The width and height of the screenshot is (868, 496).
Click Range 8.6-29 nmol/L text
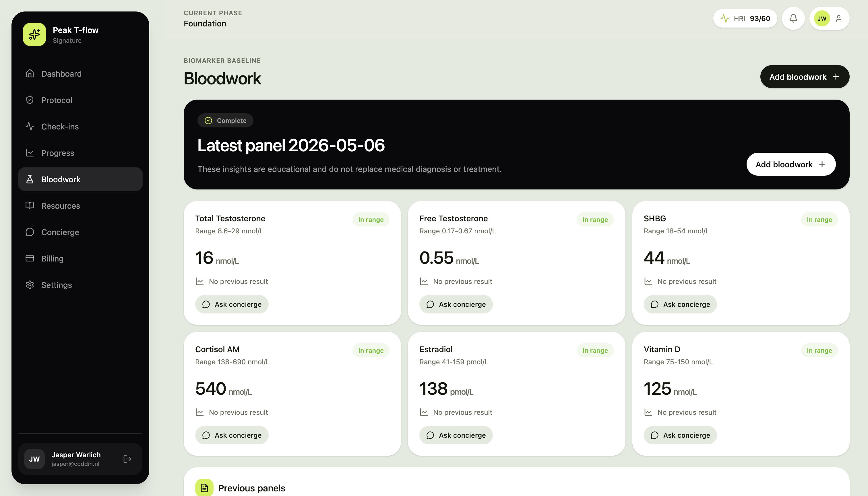coord(229,231)
